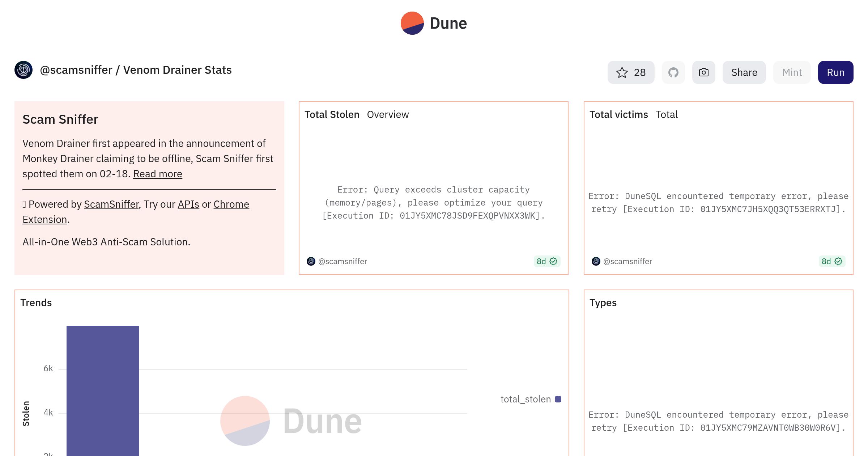Open the Chrome Extension link
Screen dimensions: 868x456
coord(231,204)
